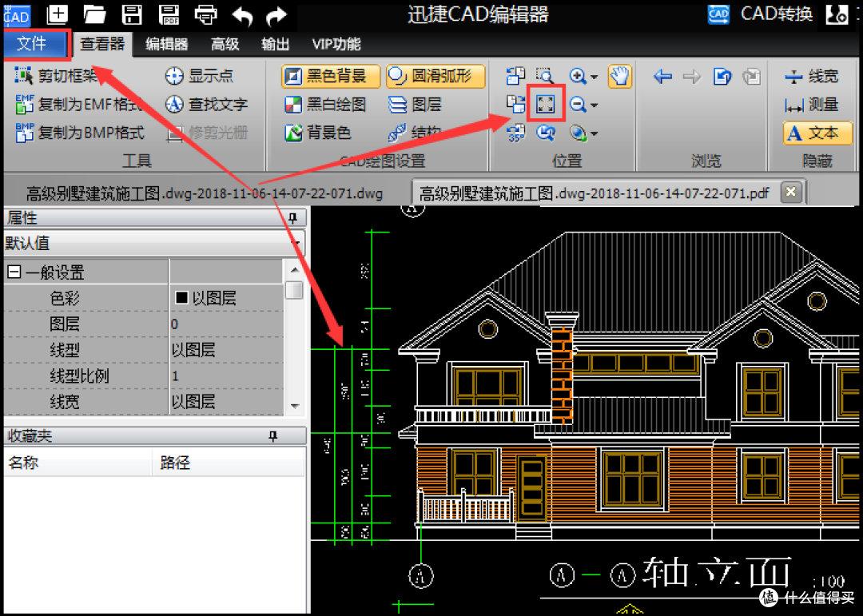863x616 pixels.
Task: Toggle the 圆滑弧形 smooth arcs option
Action: (435, 76)
